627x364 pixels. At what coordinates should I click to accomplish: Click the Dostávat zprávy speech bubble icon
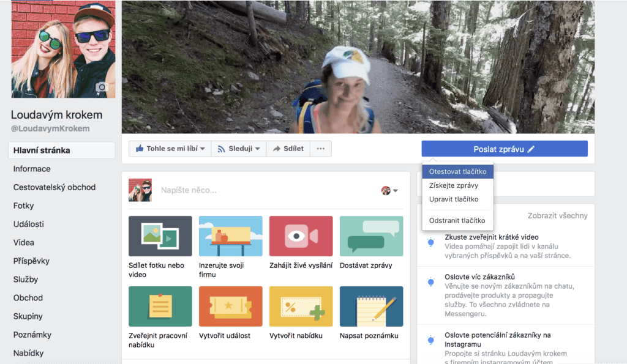370,237
